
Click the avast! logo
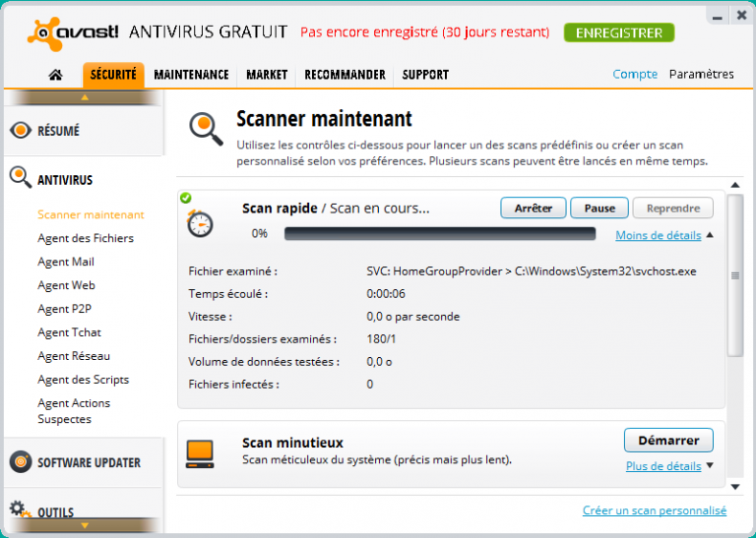coord(73,33)
